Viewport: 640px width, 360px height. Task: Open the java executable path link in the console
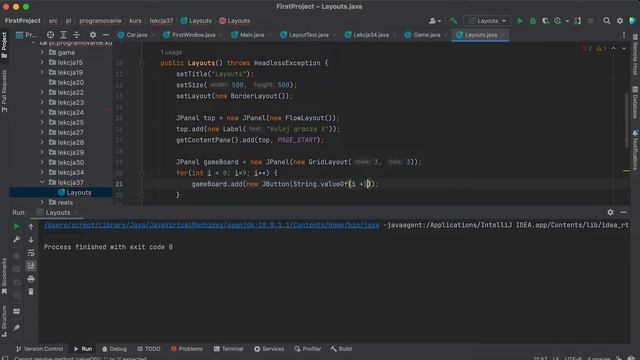(211, 225)
